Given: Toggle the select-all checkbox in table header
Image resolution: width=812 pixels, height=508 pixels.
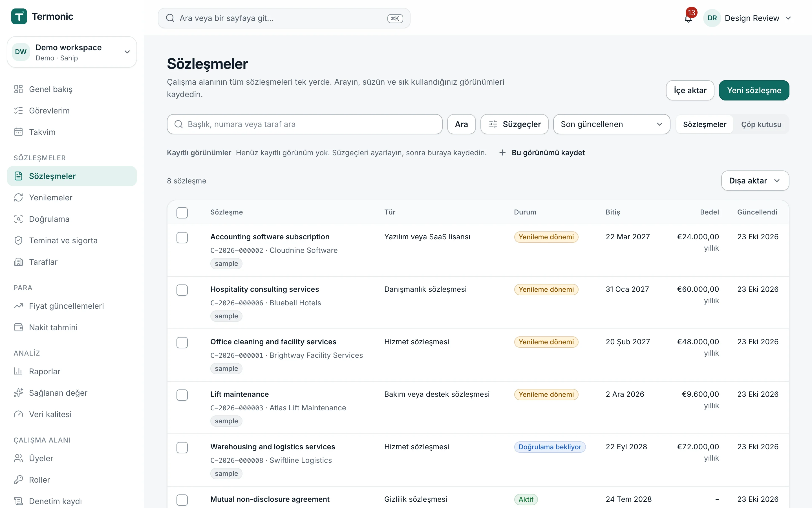Looking at the screenshot, I should tap(182, 213).
